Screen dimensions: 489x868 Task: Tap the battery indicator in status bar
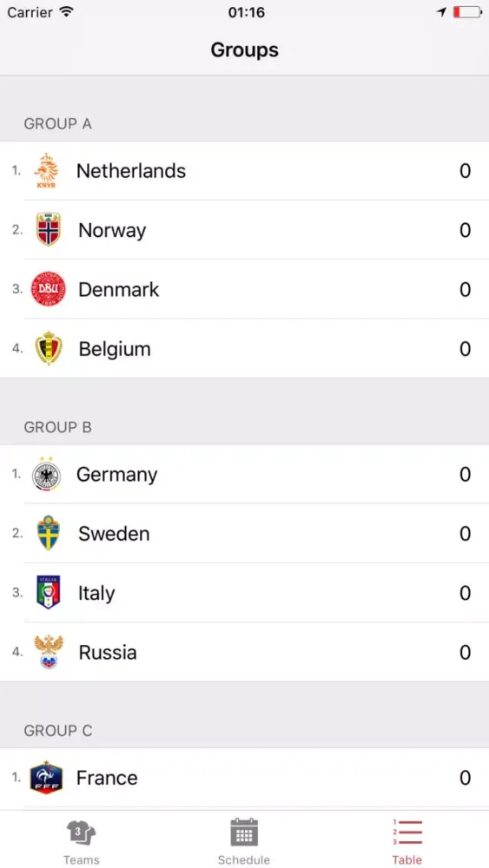pos(467,12)
